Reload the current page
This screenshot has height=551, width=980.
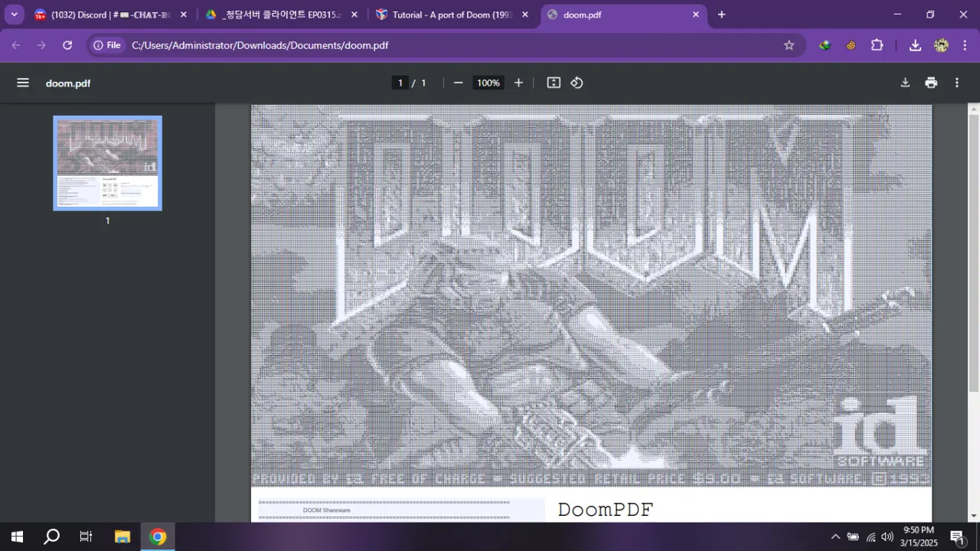point(67,45)
